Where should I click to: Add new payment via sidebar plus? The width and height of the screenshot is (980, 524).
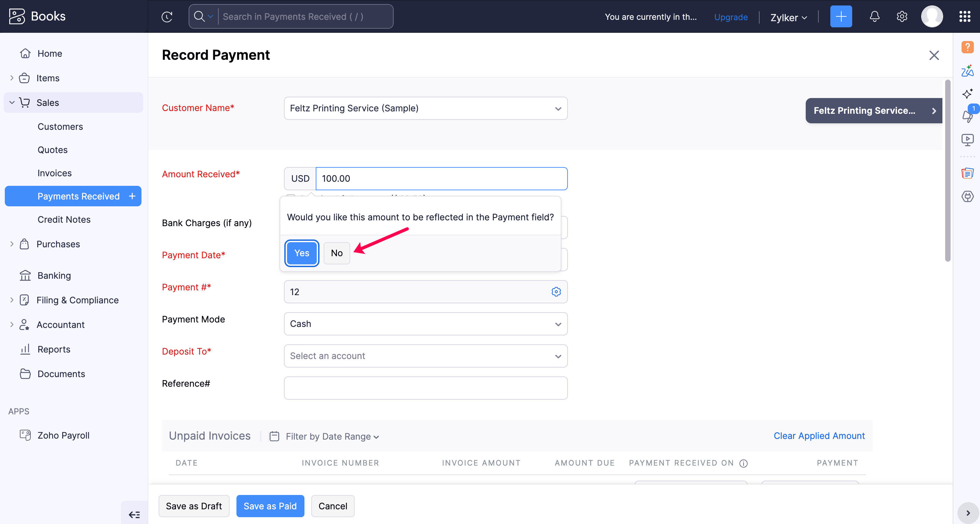(x=132, y=196)
